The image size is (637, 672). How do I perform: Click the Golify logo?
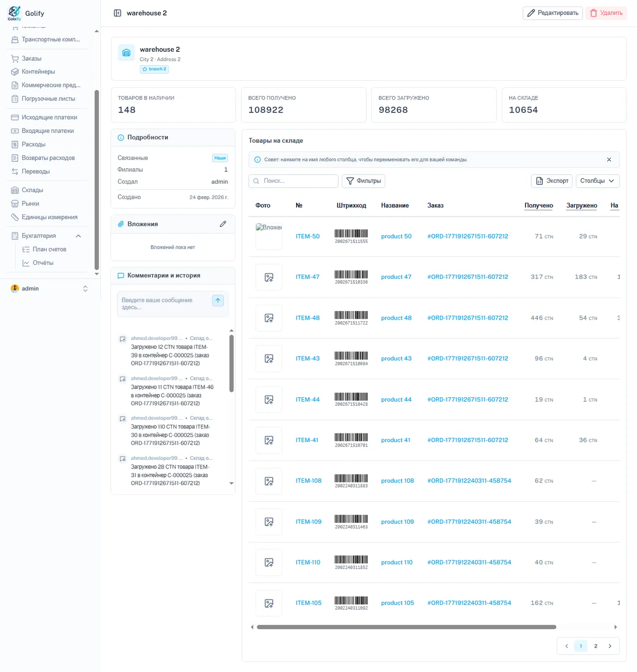point(14,13)
